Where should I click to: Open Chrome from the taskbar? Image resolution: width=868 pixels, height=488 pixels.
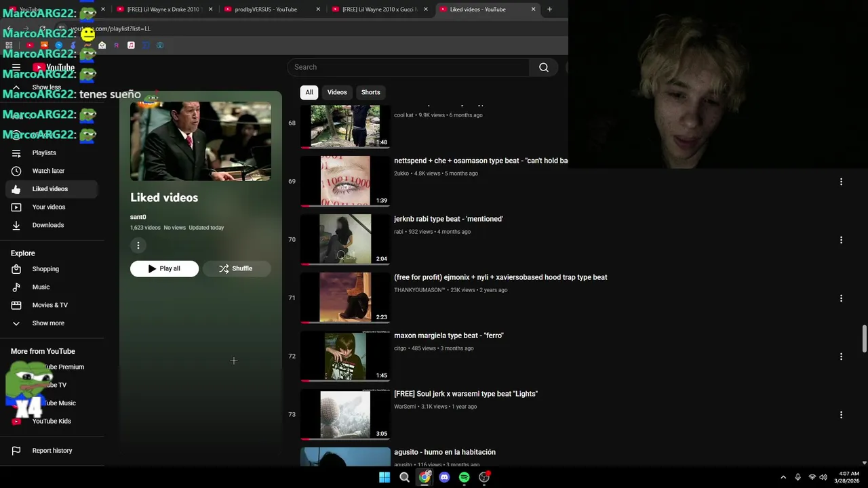tap(425, 477)
